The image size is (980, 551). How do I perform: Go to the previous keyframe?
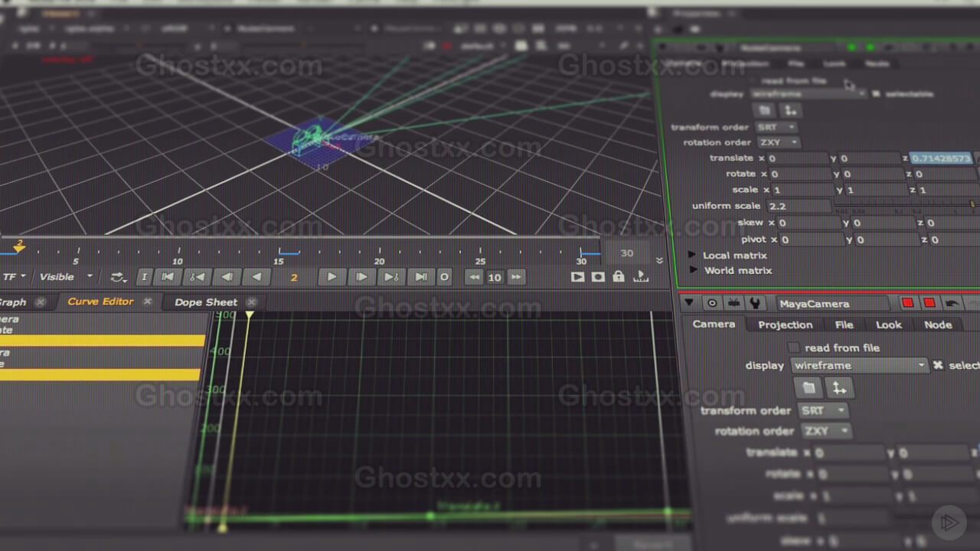[x=198, y=277]
